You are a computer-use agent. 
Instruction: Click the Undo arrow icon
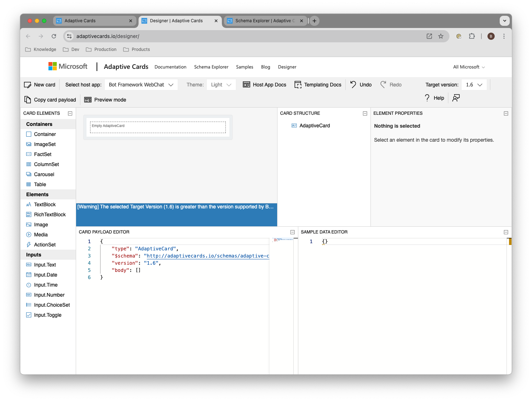[353, 85]
